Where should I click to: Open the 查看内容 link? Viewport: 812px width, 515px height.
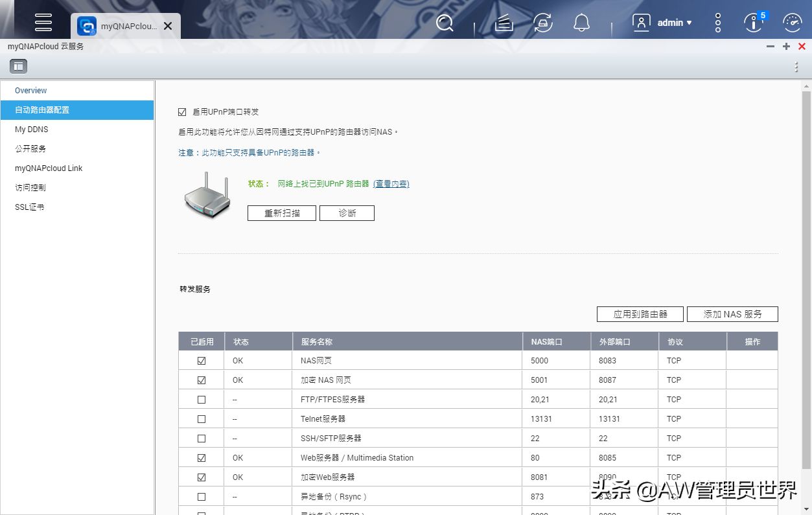point(391,184)
